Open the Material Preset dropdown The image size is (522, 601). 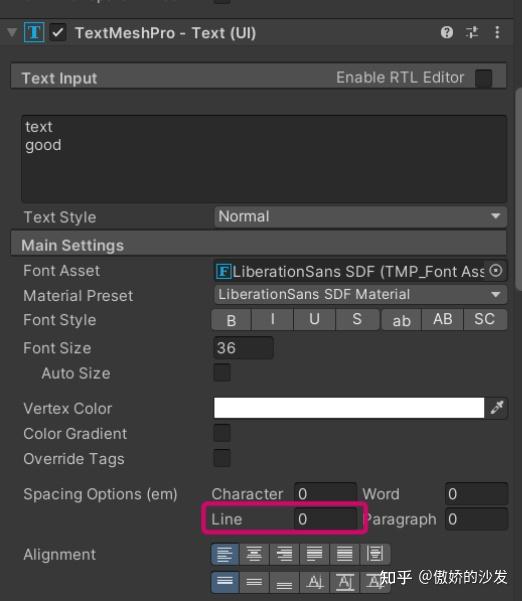(x=360, y=295)
